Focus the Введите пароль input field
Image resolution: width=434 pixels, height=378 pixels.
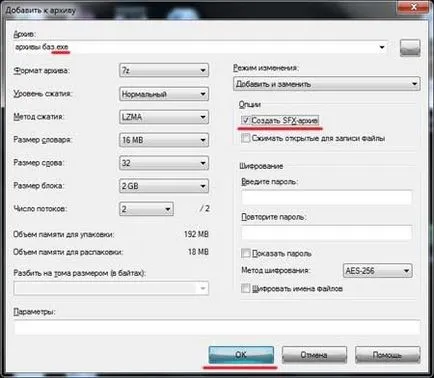(x=327, y=197)
